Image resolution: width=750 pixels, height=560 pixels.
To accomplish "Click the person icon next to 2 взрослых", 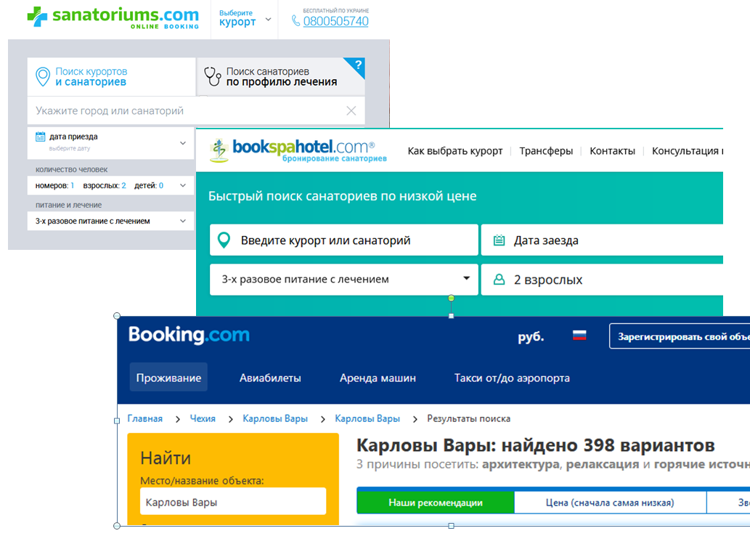I will coord(499,280).
